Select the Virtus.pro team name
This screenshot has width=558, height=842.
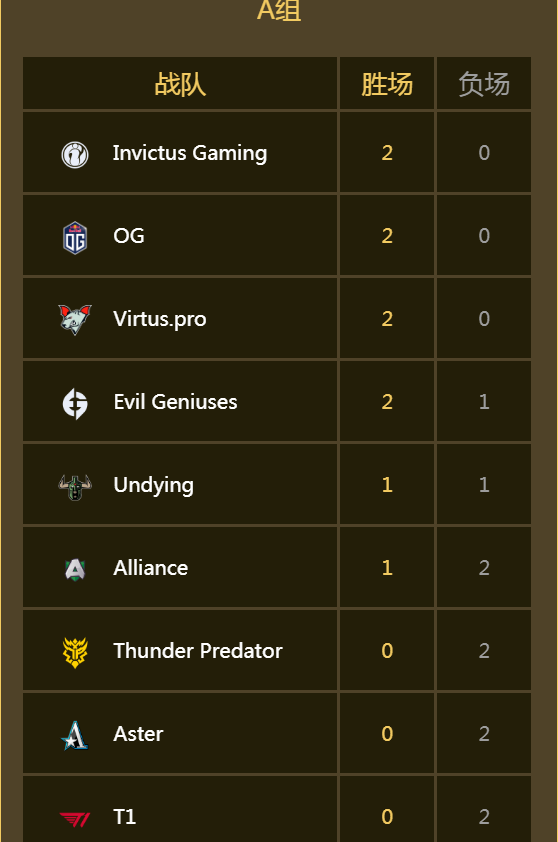(160, 319)
